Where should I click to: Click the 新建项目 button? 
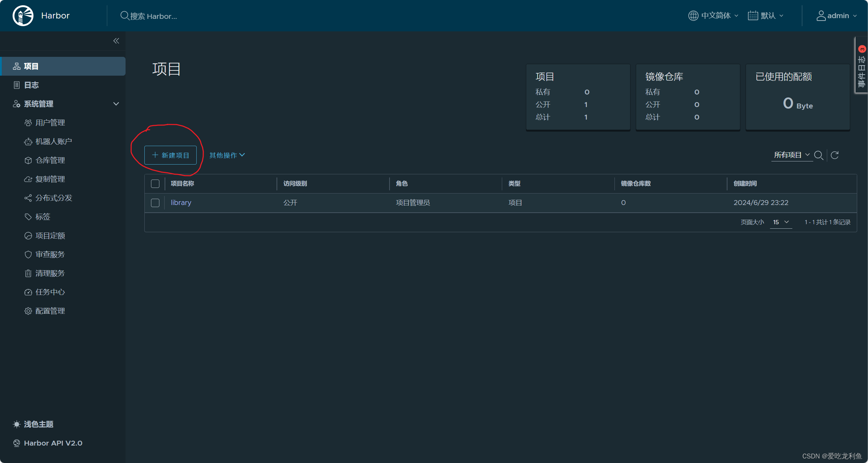pyautogui.click(x=171, y=155)
